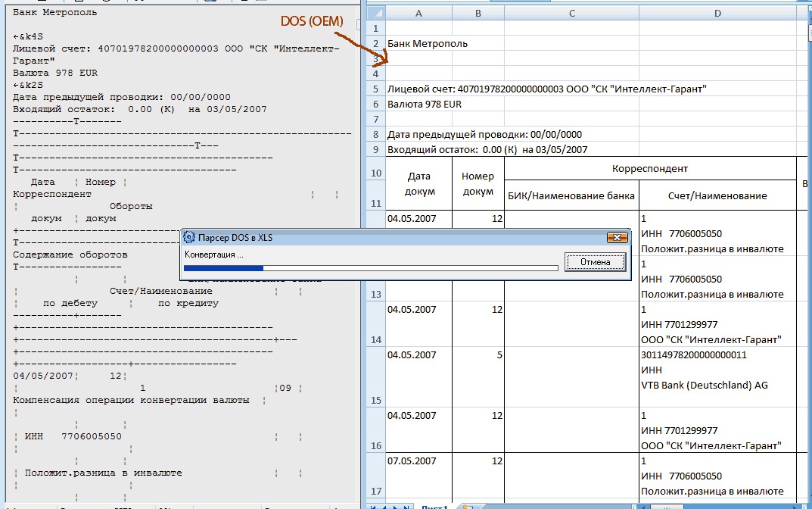Screen dimensions: 812x509
Task: Click the 'Дата докум' table header cell
Action: (x=419, y=183)
